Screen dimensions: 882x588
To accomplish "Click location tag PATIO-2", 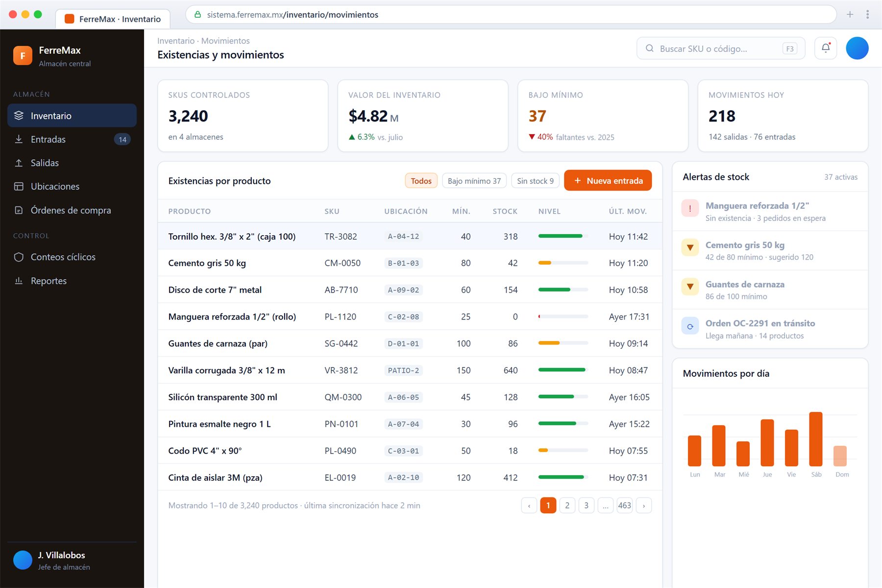I will tap(403, 370).
